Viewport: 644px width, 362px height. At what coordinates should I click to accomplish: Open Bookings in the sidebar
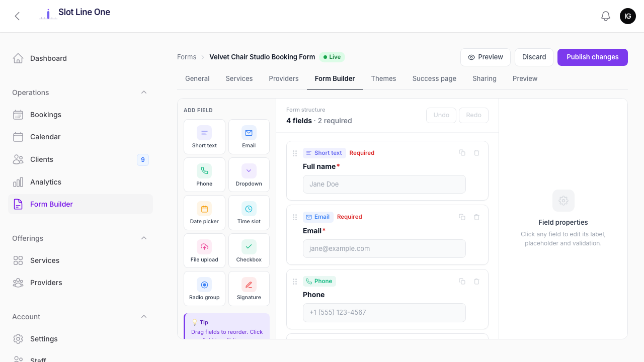click(x=80, y=115)
